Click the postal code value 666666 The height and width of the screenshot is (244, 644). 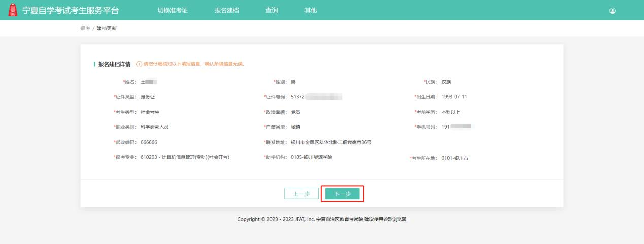tap(149, 142)
